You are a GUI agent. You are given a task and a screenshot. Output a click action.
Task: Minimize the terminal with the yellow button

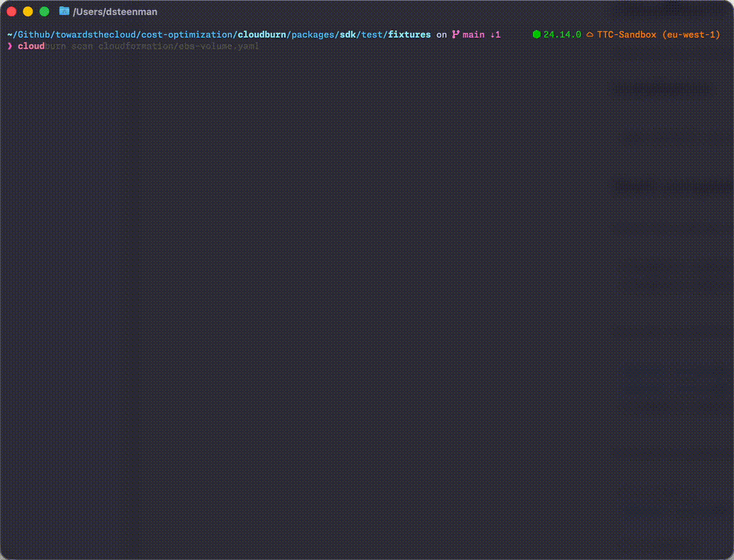(x=28, y=11)
